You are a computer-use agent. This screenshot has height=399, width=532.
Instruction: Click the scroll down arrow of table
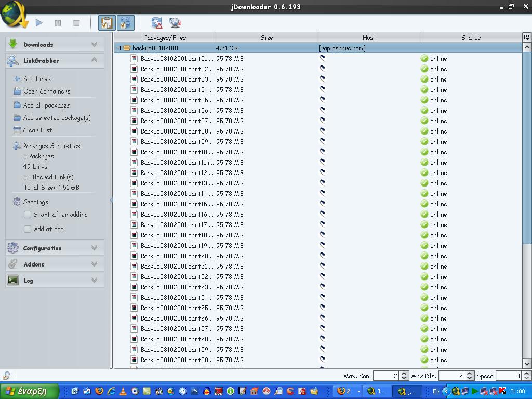pos(527,364)
